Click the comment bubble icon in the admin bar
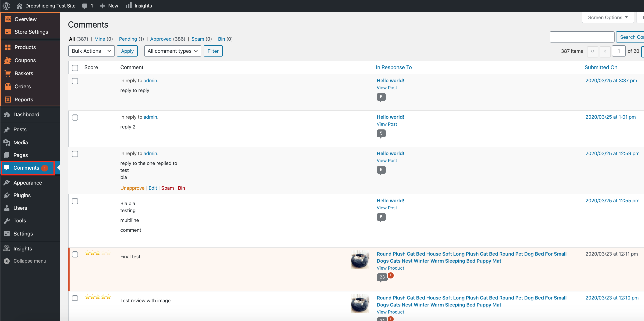The image size is (644, 321). (85, 6)
